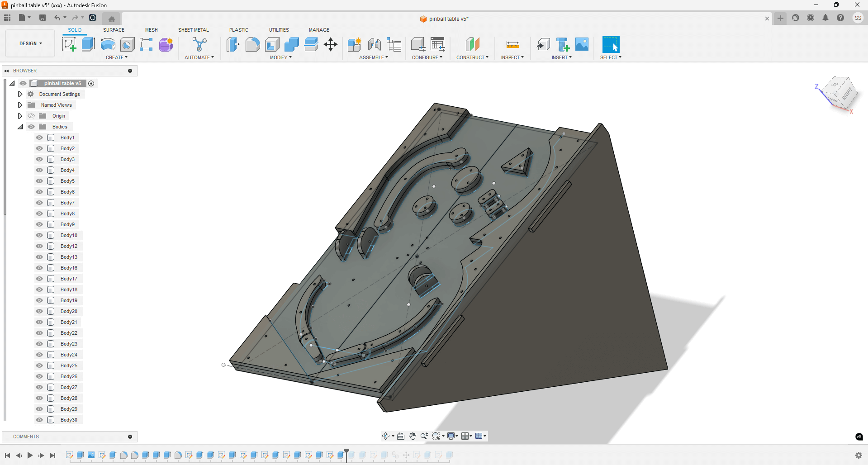Open the INSPECT dropdown menu
The height and width of the screenshot is (465, 868).
(512, 57)
